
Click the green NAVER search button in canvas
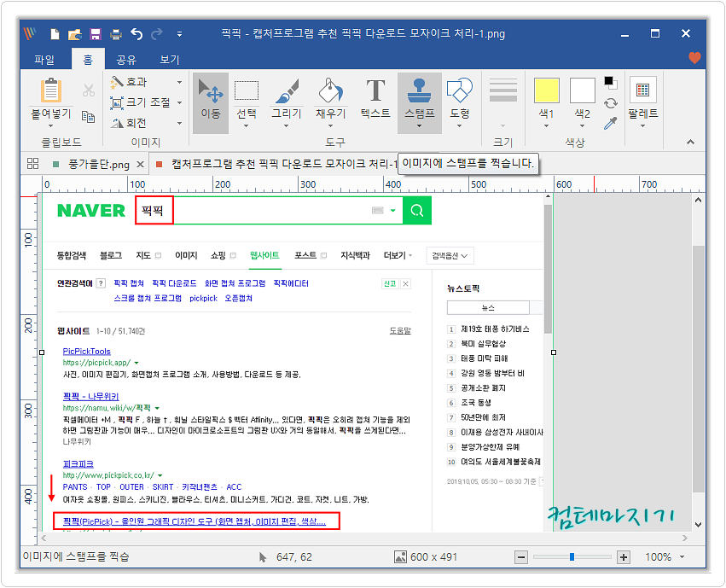[x=416, y=211]
